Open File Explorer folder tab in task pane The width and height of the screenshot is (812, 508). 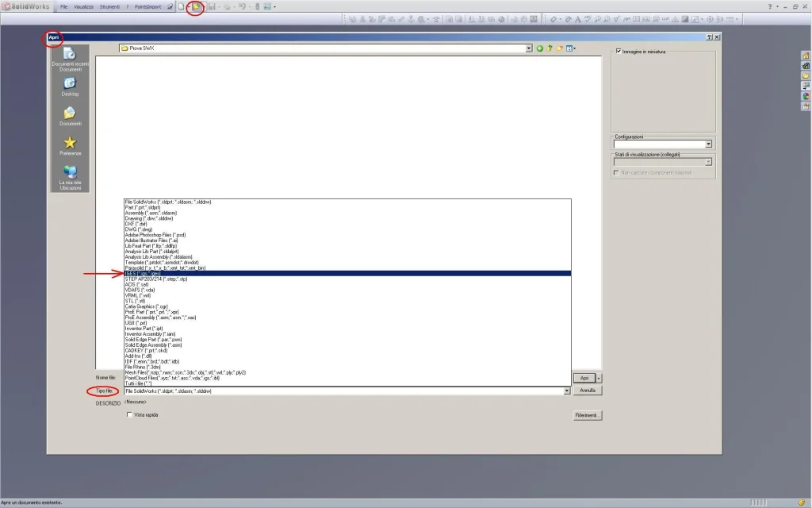[806, 75]
